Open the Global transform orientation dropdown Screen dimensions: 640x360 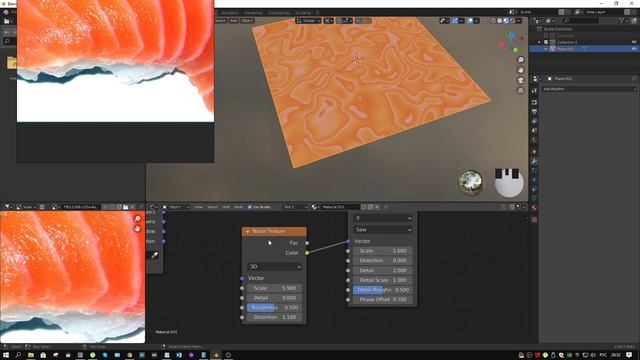[x=309, y=20]
